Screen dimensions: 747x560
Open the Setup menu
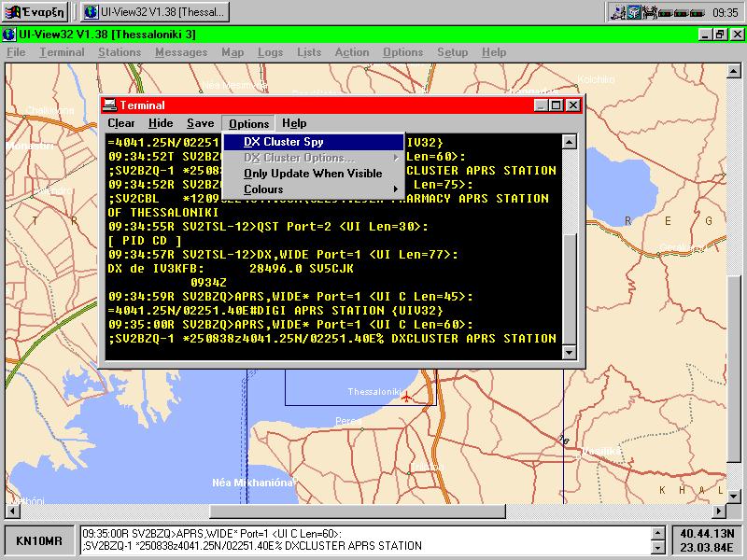(452, 52)
